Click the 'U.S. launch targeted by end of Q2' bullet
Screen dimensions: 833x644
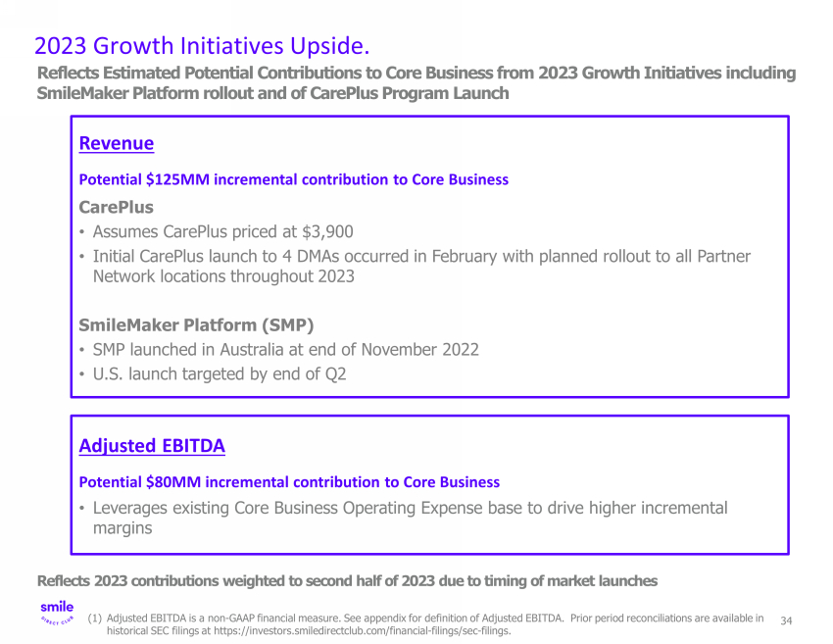(x=220, y=373)
